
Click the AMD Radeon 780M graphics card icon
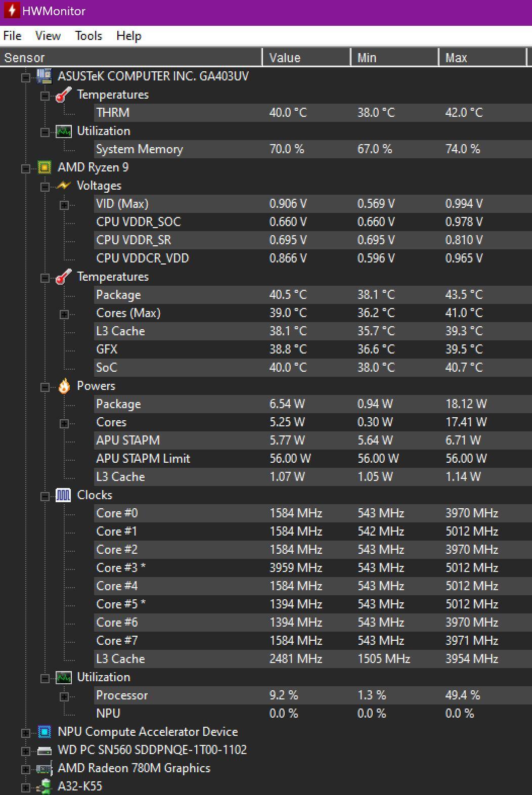[45, 769]
